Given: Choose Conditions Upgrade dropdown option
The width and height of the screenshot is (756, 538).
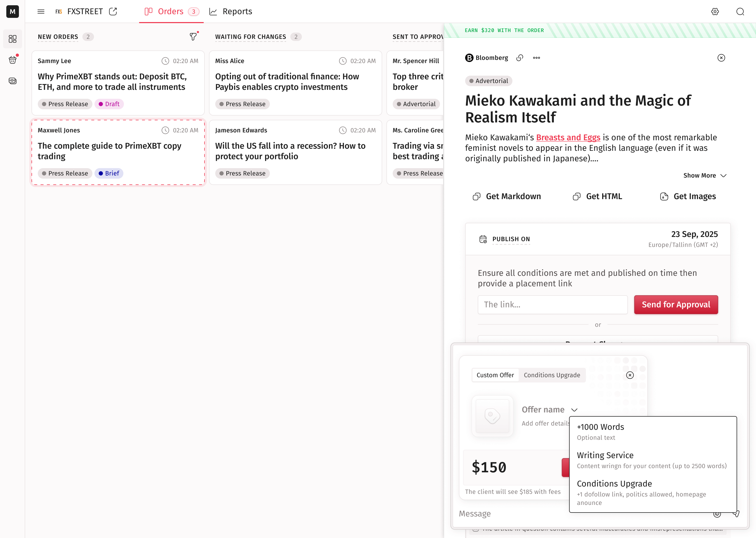Looking at the screenshot, I should pyautogui.click(x=653, y=493).
